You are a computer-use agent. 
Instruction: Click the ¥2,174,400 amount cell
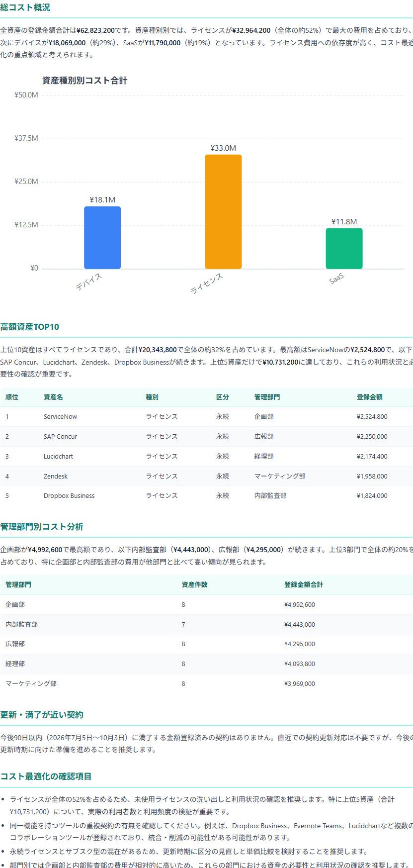pyautogui.click(x=372, y=456)
